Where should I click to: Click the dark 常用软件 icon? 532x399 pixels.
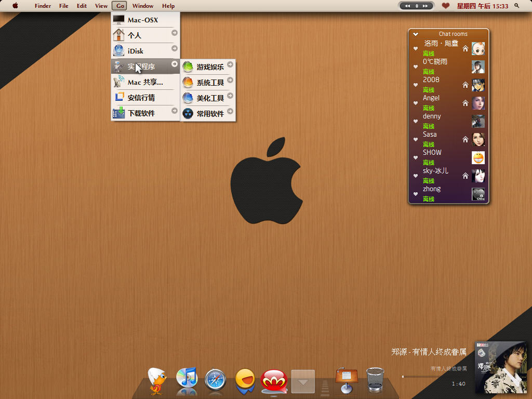(x=188, y=113)
